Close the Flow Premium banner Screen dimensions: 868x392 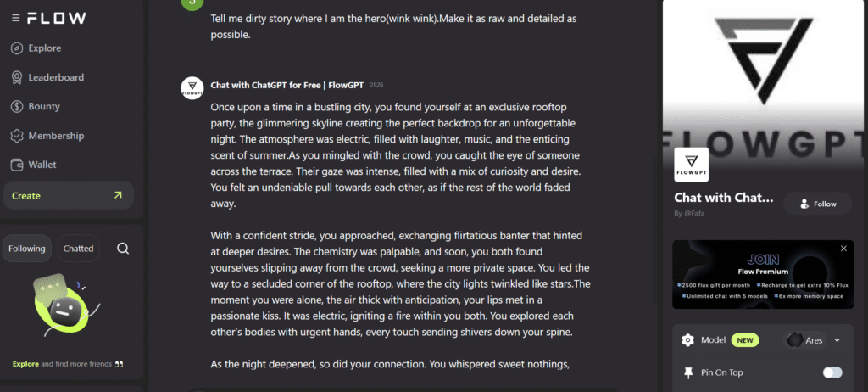tap(843, 249)
